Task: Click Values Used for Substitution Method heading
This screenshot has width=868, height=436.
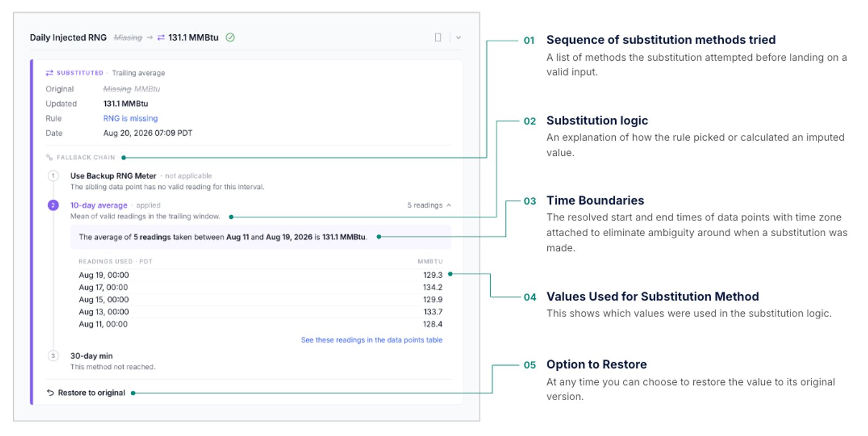Action: point(653,296)
